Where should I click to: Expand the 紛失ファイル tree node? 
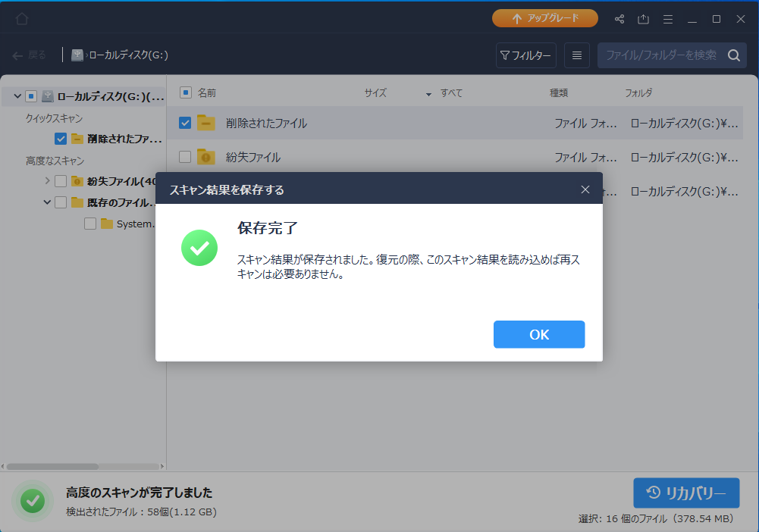click(48, 181)
